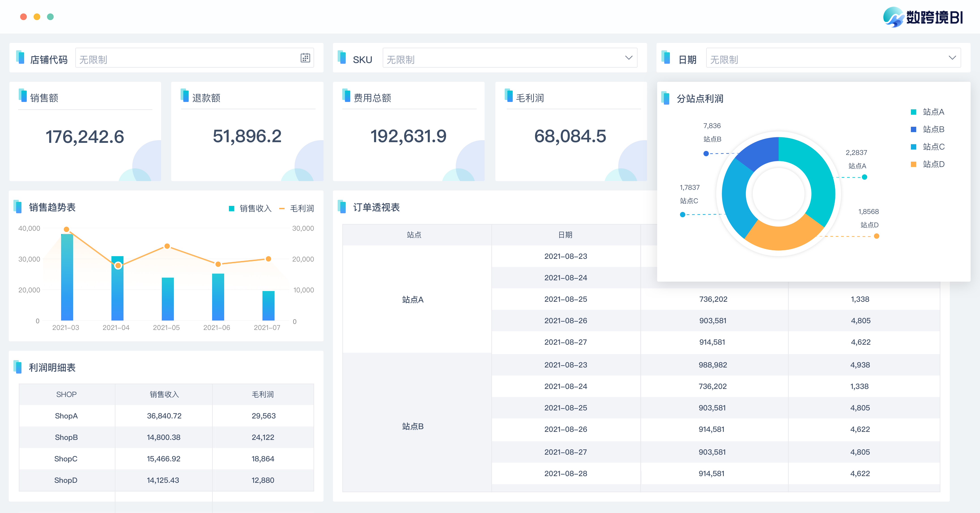Click the yellow window minimize dot

pyautogui.click(x=37, y=17)
